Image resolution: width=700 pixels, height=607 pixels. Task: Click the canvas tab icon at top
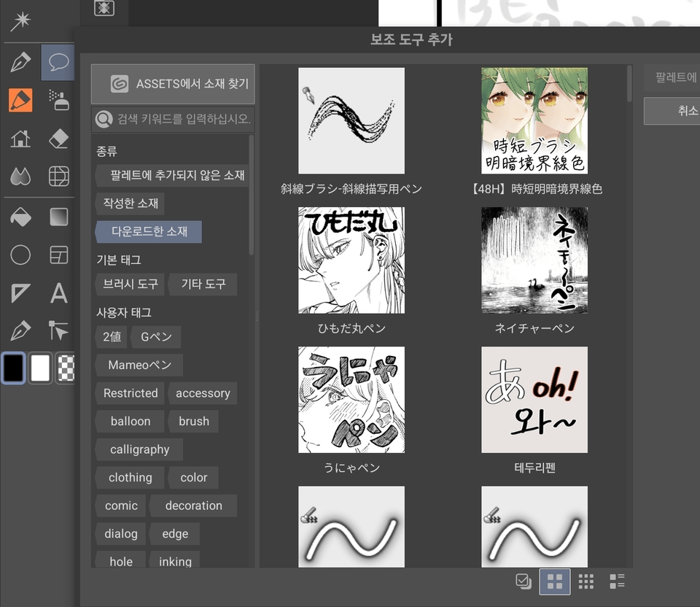click(104, 7)
